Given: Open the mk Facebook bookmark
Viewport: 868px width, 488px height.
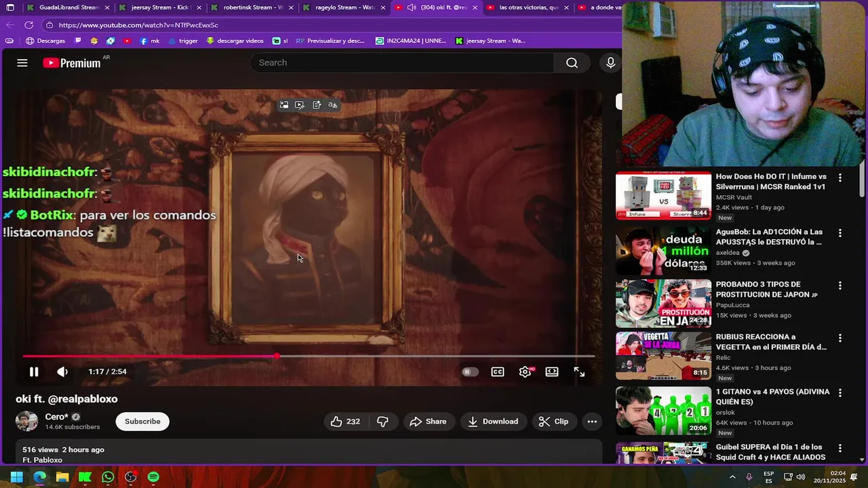Looking at the screenshot, I should pos(150,41).
